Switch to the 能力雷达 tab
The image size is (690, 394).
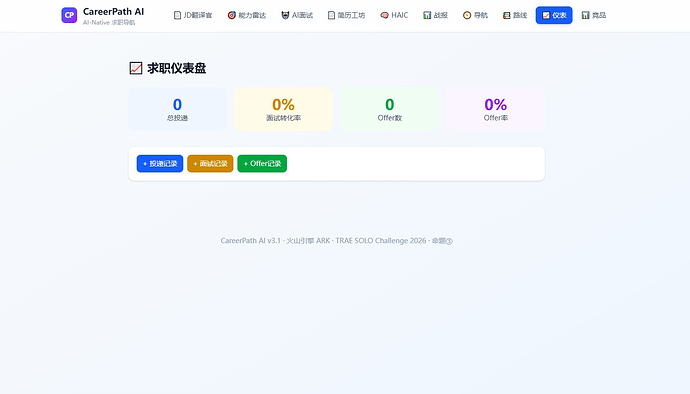coord(247,15)
